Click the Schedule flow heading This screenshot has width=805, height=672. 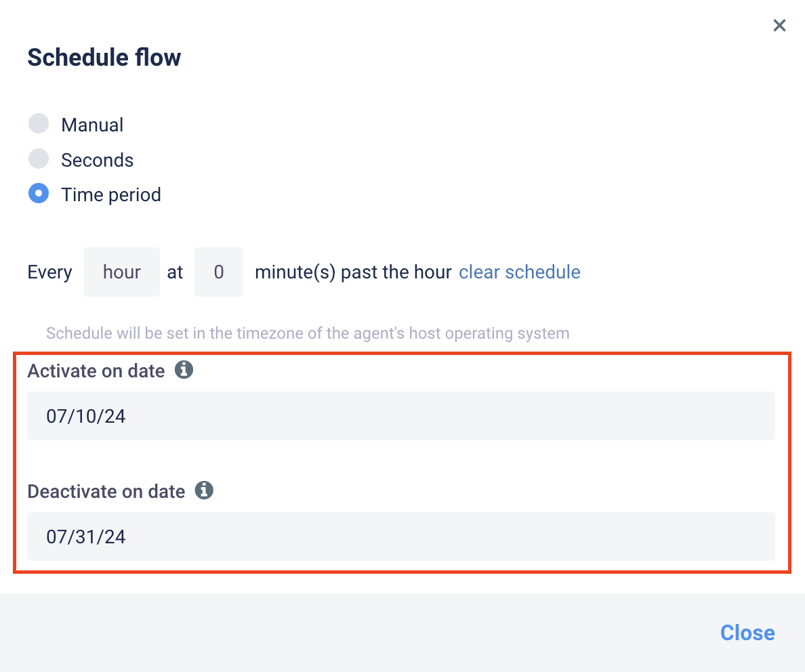click(x=104, y=58)
